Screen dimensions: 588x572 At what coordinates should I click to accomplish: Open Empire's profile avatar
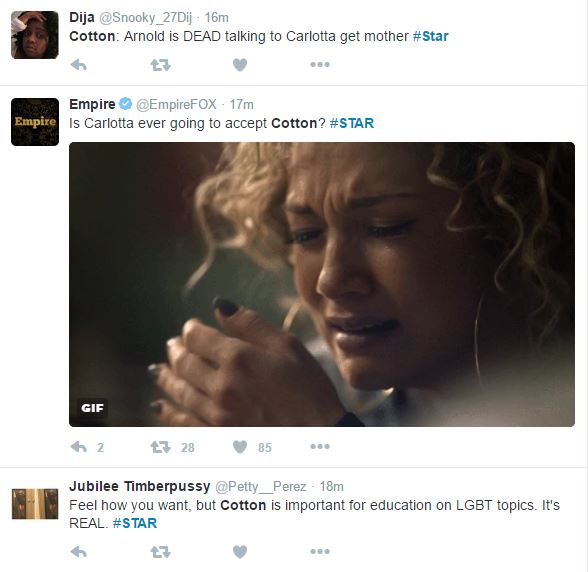point(35,122)
